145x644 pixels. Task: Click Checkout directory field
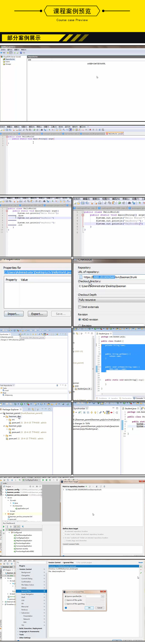[x=111, y=286]
